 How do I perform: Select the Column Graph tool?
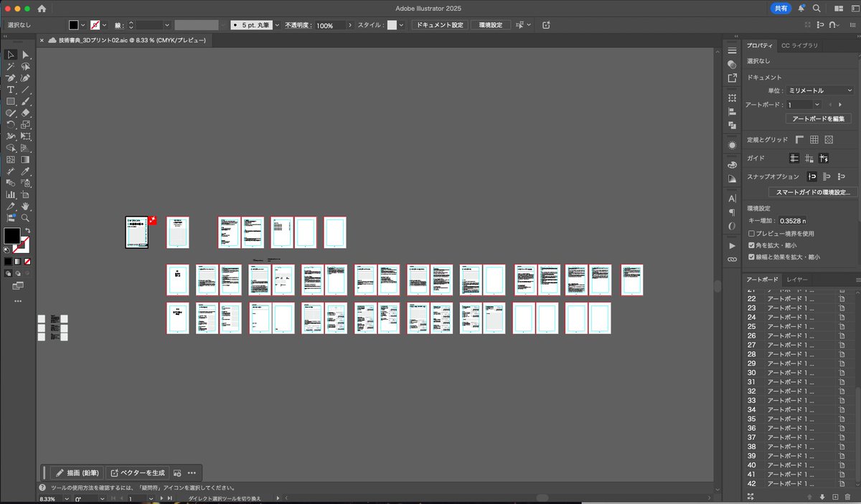pyautogui.click(x=11, y=194)
